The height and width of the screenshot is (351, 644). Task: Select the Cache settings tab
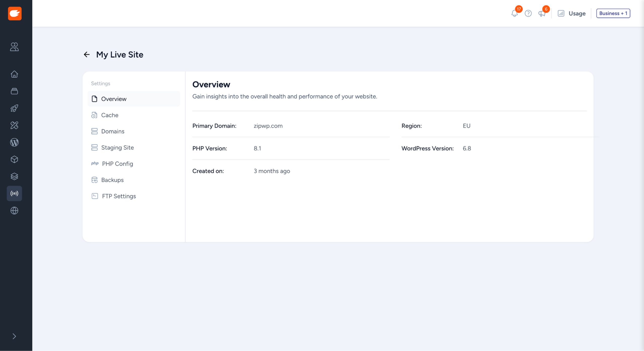(x=110, y=115)
